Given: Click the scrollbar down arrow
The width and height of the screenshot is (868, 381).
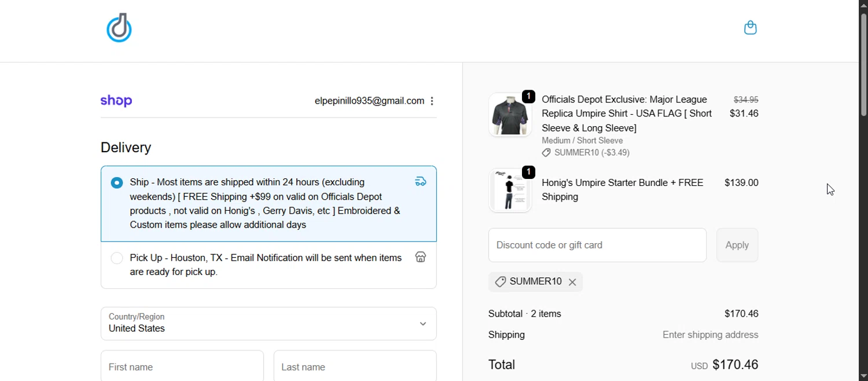Looking at the screenshot, I should (x=863, y=376).
